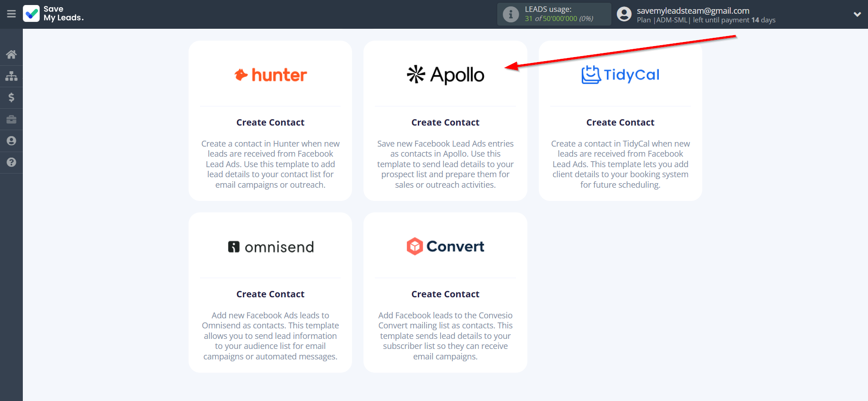Click the Save My Leads logo
Viewport: 868px width, 401px height.
coord(53,14)
